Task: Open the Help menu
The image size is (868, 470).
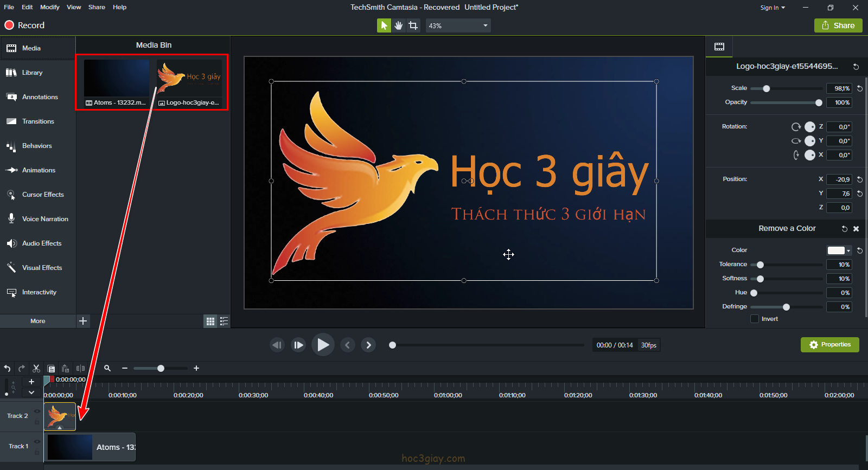Action: pyautogui.click(x=119, y=7)
